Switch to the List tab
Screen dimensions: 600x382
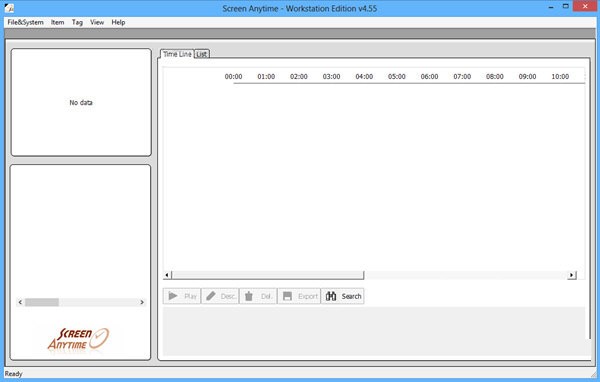tap(202, 54)
